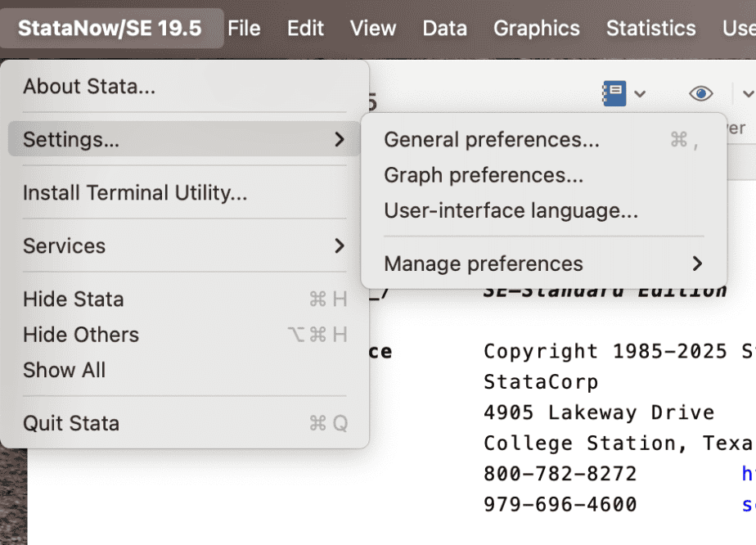Open the dropdown arrow right of the Viewer eye
This screenshot has height=545, width=756.
747,94
